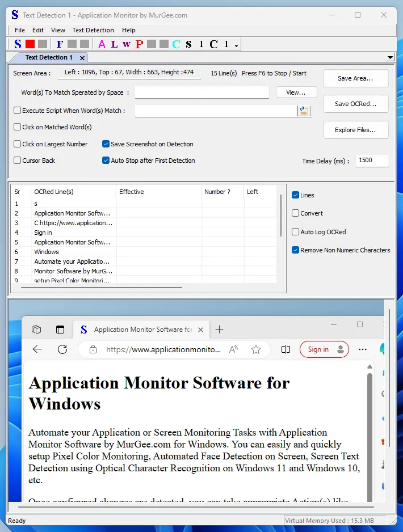403x532 pixels.
Task: Click the View... button
Action: coord(296,92)
